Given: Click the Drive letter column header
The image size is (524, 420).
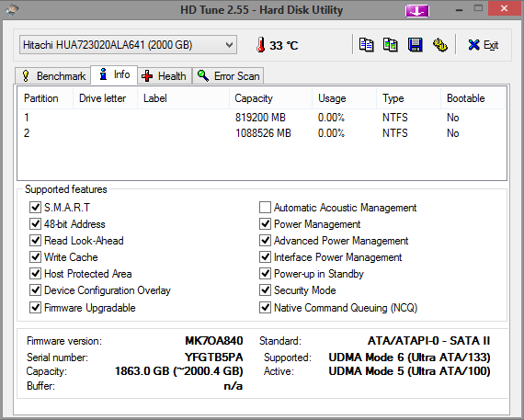Looking at the screenshot, I should pos(105,98).
